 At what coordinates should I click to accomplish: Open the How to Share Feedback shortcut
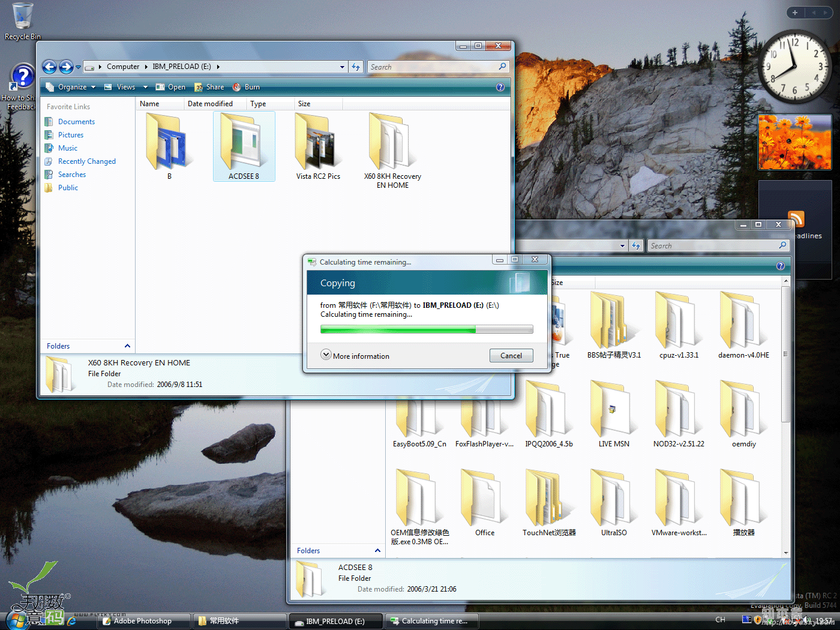point(21,87)
